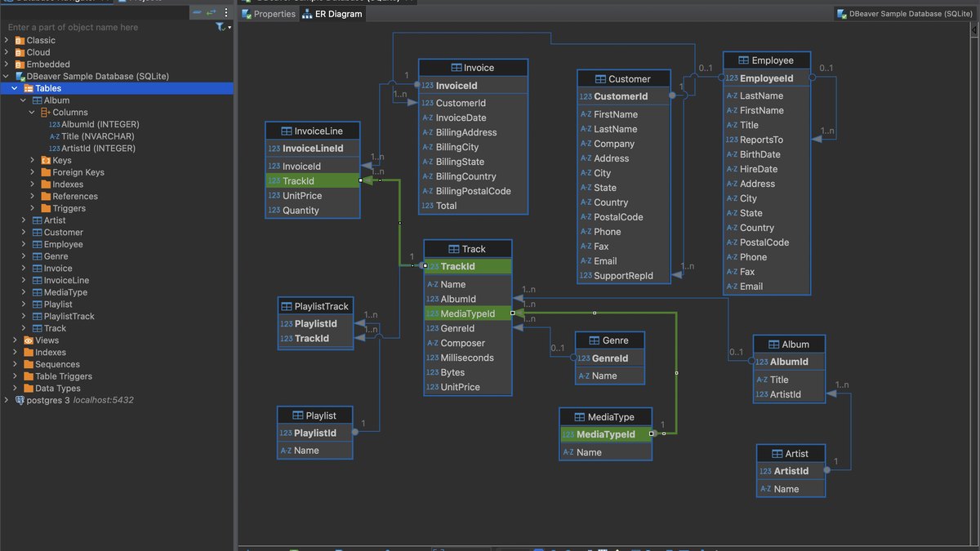Click the postgres 3 elephant icon

point(20,401)
